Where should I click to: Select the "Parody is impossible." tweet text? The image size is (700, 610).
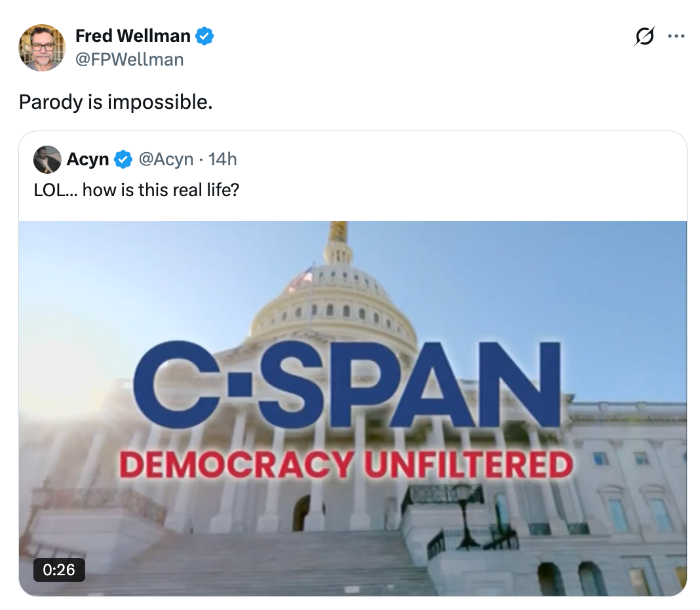point(116,102)
